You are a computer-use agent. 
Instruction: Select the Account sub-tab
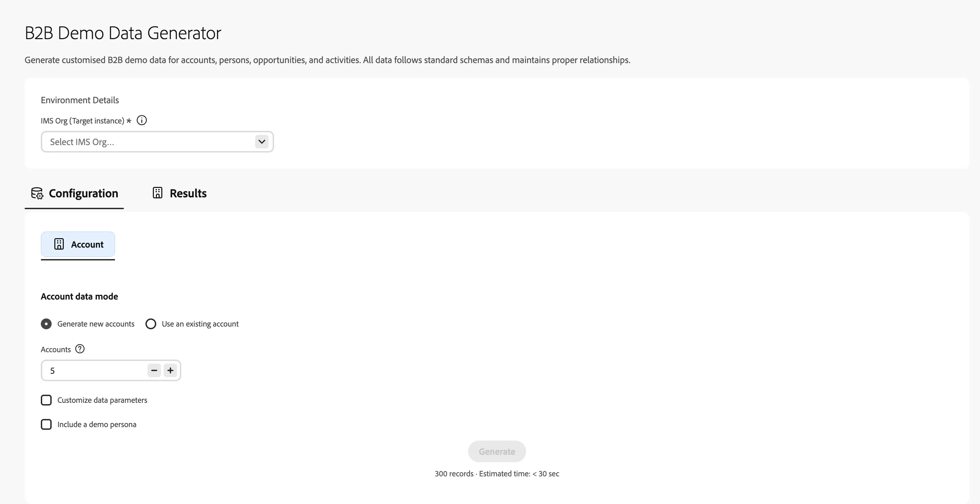(78, 244)
